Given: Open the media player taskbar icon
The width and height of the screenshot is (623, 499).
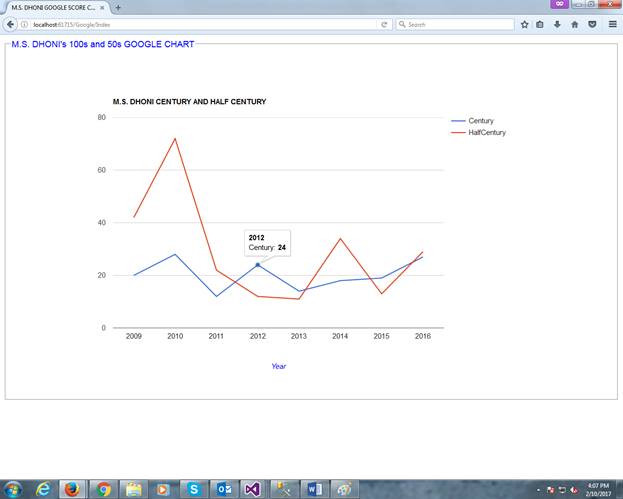Looking at the screenshot, I should click(x=163, y=489).
